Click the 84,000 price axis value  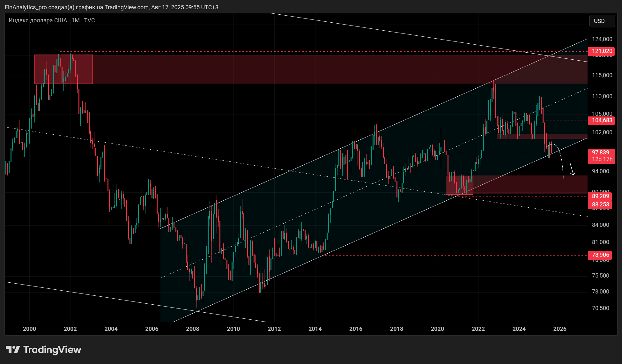(x=601, y=225)
